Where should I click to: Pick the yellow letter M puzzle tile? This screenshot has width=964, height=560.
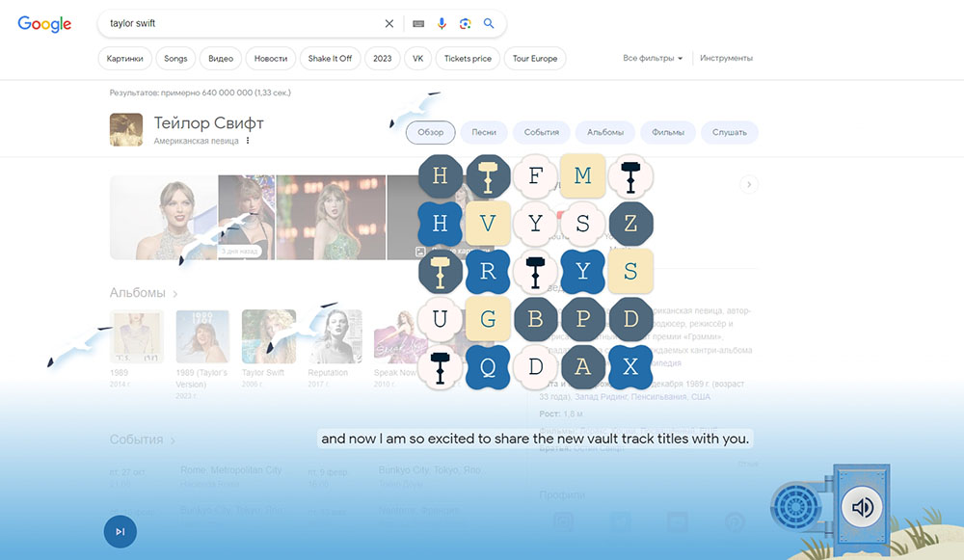click(582, 175)
